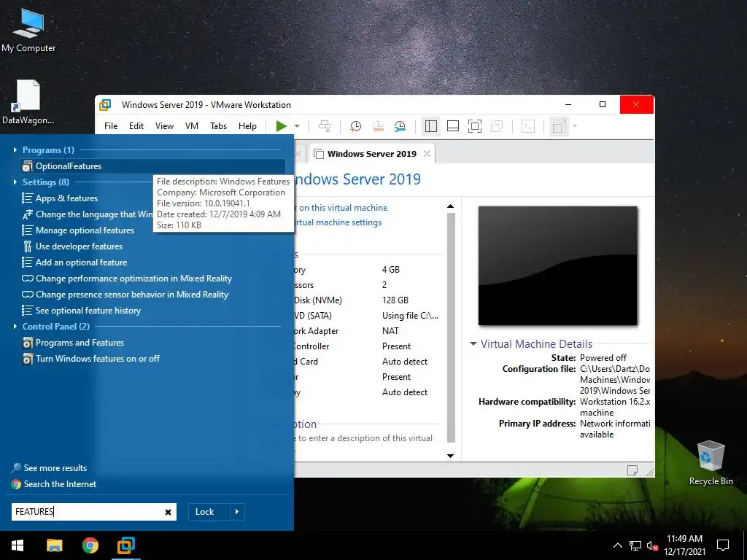
Task: Enter full screen mode icon
Action: pyautogui.click(x=474, y=126)
